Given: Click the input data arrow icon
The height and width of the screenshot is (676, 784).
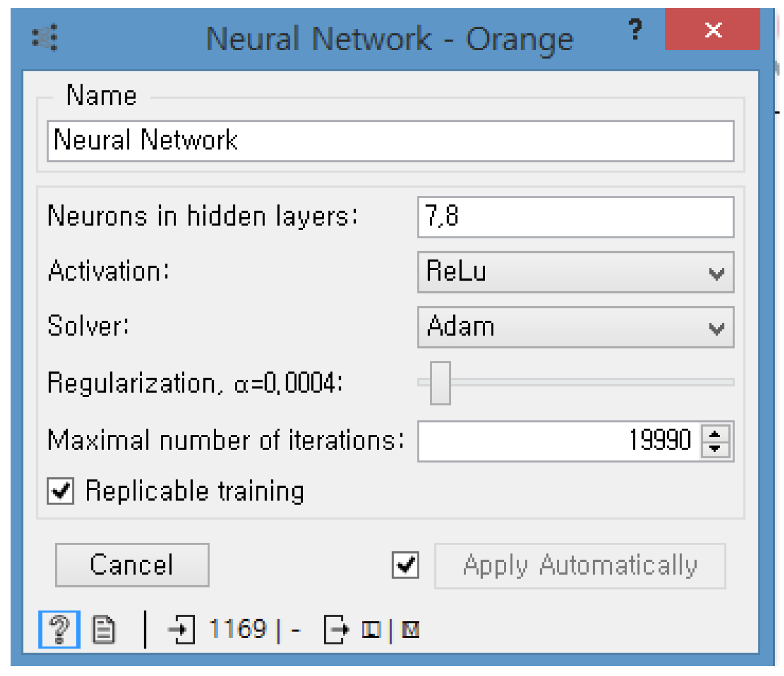Looking at the screenshot, I should tap(182, 630).
